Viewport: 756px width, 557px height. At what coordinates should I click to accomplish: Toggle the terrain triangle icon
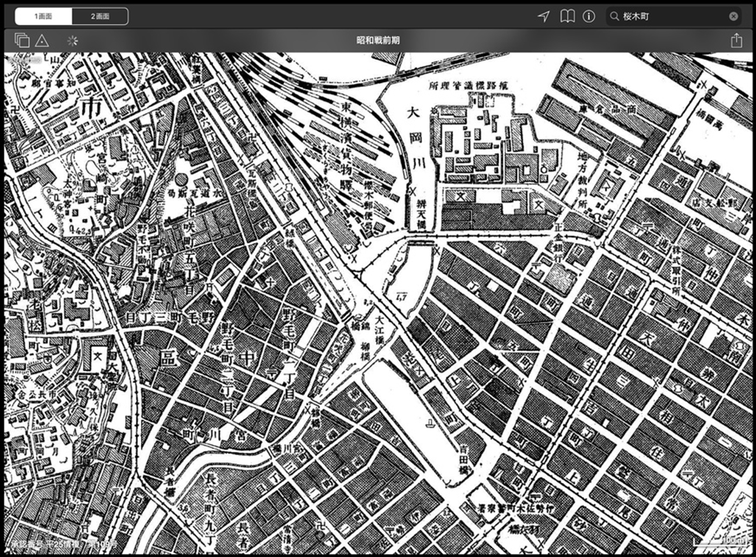point(42,41)
